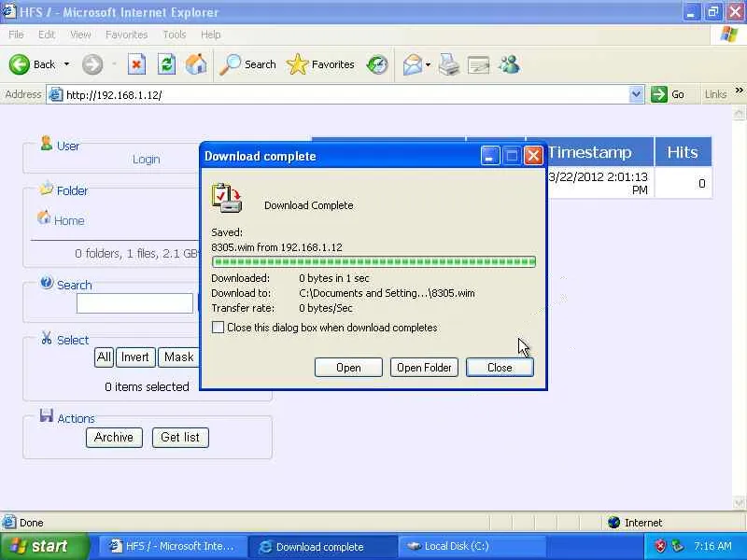The height and width of the screenshot is (560, 747).
Task: Click the Mail envelope toolbar icon
Action: [x=413, y=64]
